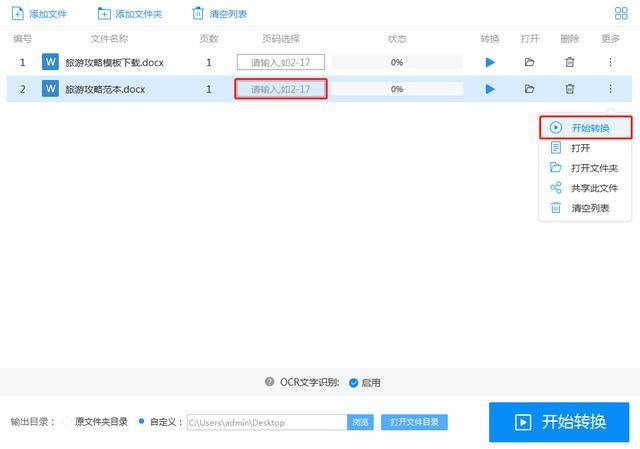The height and width of the screenshot is (449, 640).
Task: Expand more options for second file row
Action: coord(610,89)
